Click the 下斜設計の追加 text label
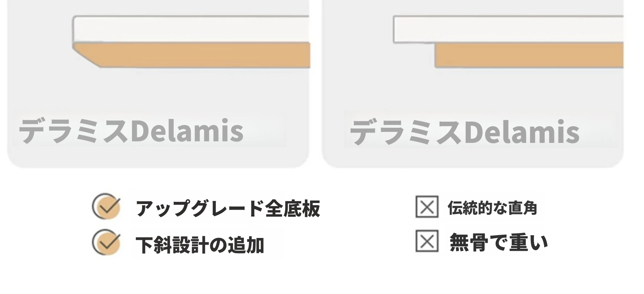 tap(200, 245)
